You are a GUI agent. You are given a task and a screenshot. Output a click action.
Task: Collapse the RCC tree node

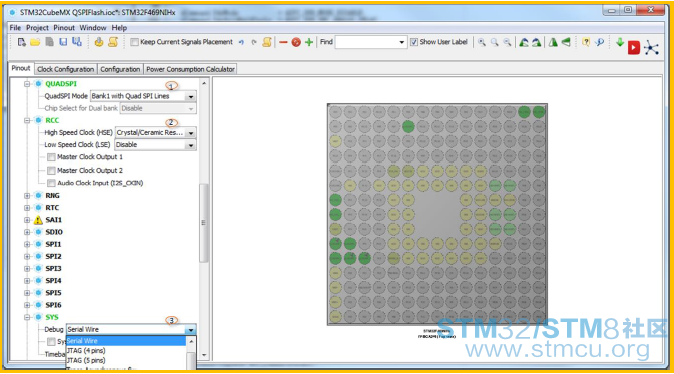(x=27, y=120)
